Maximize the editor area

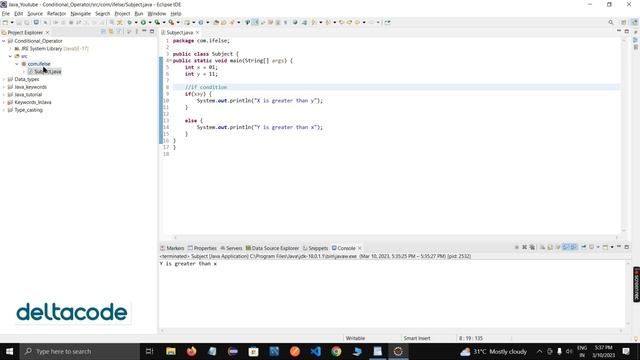coord(627,31)
